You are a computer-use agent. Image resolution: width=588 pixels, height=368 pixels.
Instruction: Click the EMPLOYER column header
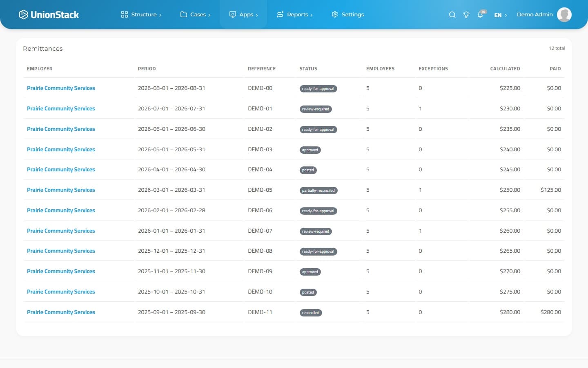tap(40, 69)
